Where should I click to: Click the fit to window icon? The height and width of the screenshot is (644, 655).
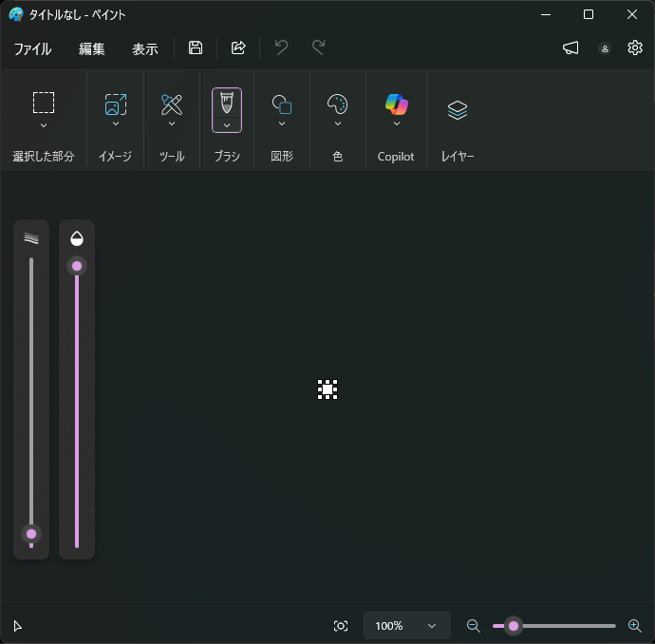pyautogui.click(x=341, y=626)
